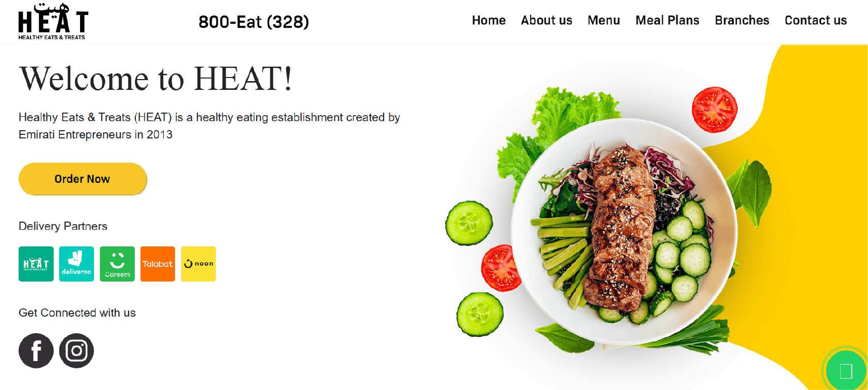Click the HEAT logo in the header

[53, 22]
